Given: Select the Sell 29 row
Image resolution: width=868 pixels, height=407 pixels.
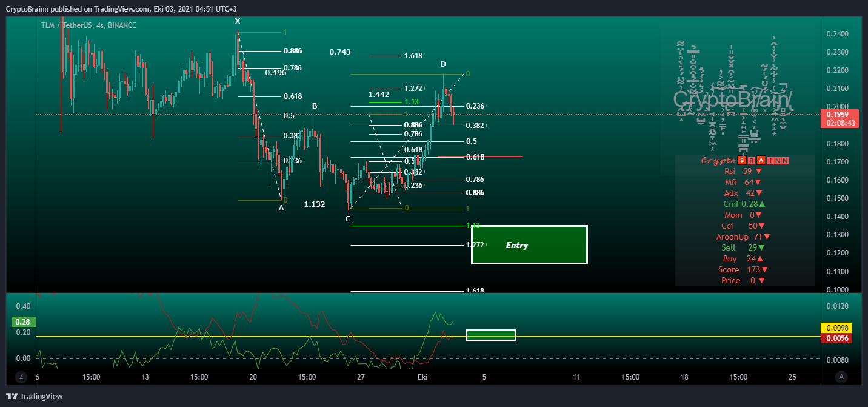Looking at the screenshot, I should [744, 247].
